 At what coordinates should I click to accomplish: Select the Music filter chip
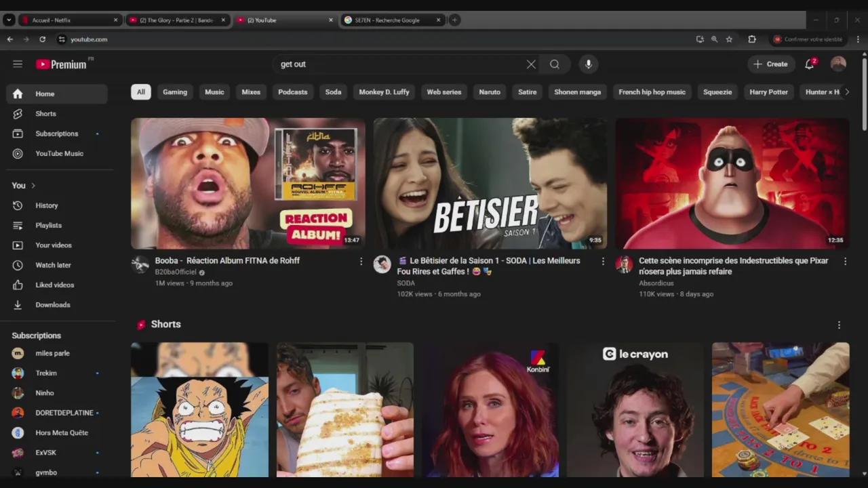click(214, 92)
